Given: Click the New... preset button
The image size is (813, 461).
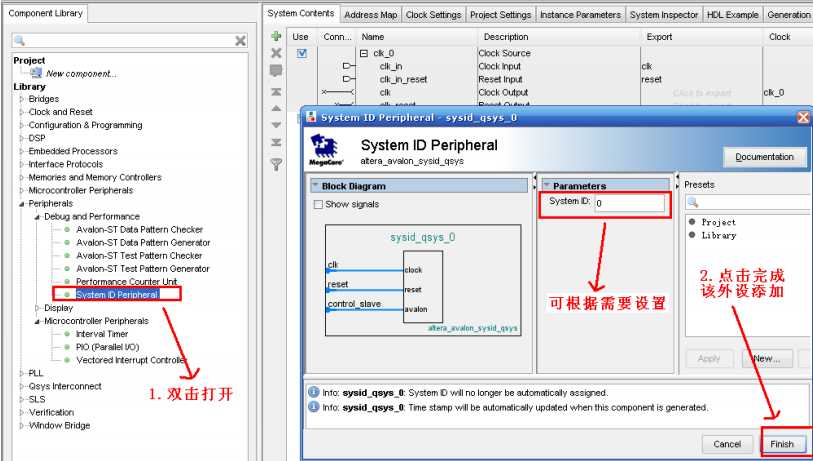Looking at the screenshot, I should click(x=767, y=358).
